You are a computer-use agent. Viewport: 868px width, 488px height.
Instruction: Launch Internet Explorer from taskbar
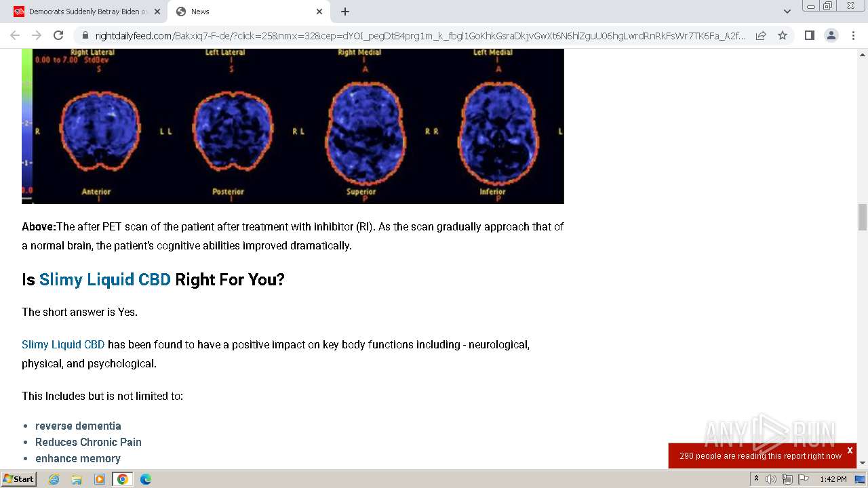tap(54, 479)
